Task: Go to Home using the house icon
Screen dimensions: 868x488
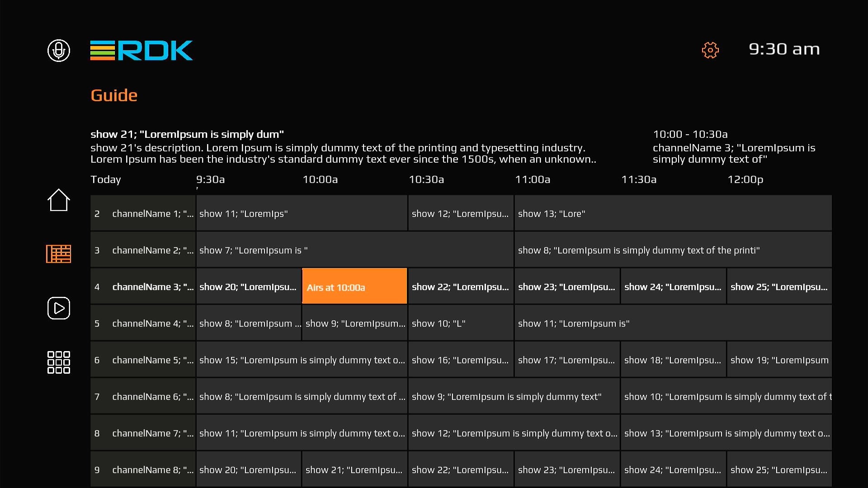Action: (59, 200)
